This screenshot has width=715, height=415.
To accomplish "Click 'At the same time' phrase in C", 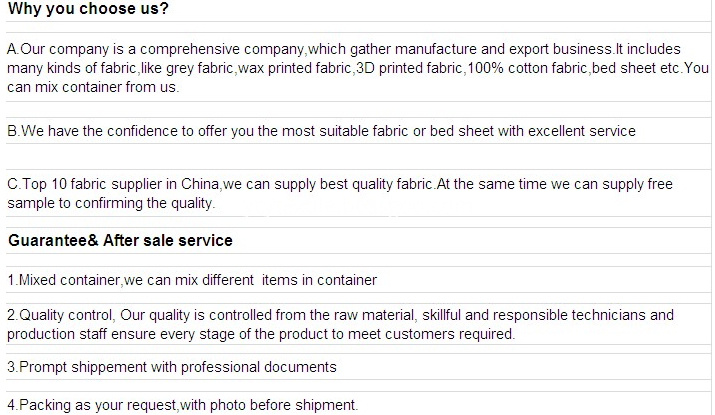I will coord(490,184).
